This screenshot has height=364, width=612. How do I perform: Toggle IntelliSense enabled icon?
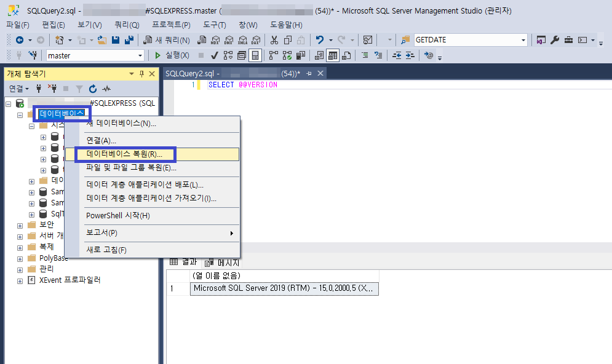click(255, 55)
